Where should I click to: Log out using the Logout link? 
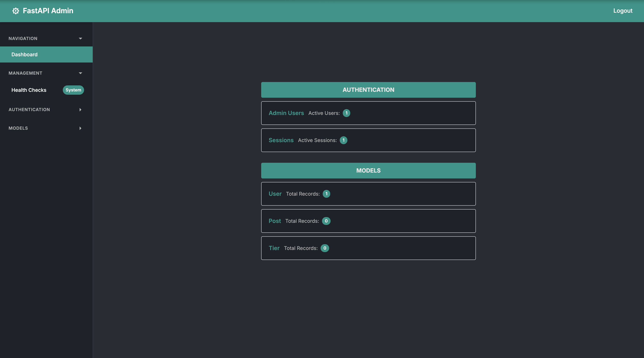[623, 11]
